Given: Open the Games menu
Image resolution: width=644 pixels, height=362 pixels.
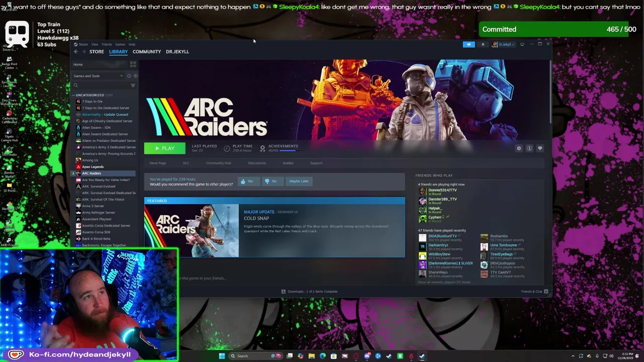Looking at the screenshot, I should tap(120, 44).
